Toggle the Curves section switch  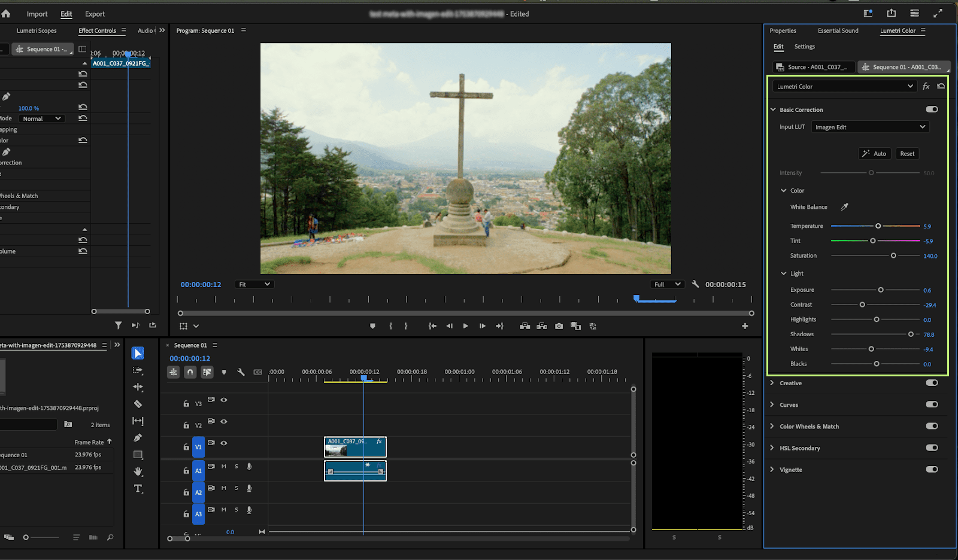932,404
